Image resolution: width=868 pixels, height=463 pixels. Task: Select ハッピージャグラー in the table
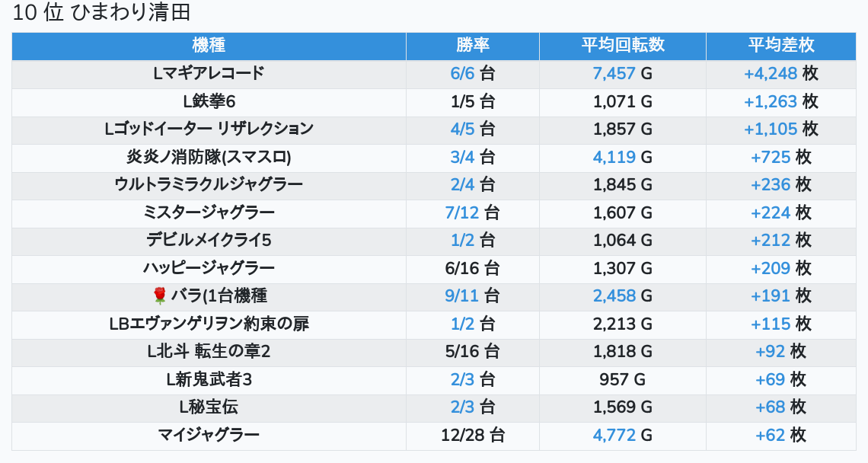pos(209,268)
